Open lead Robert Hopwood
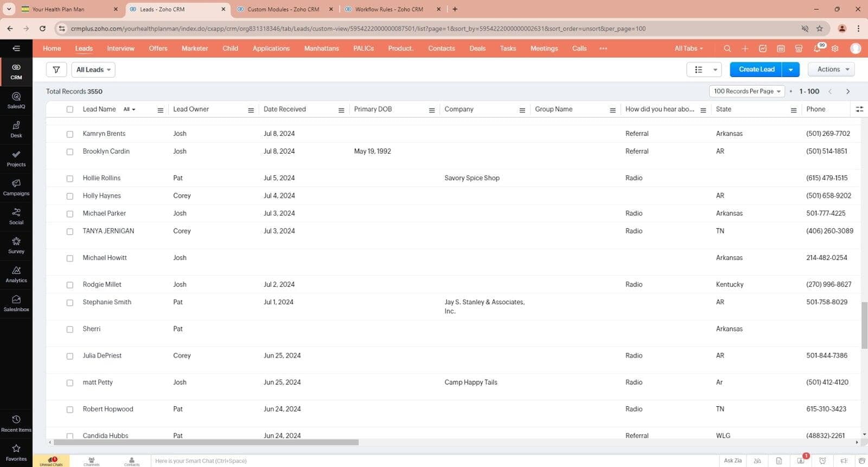868x467 pixels. tap(108, 409)
